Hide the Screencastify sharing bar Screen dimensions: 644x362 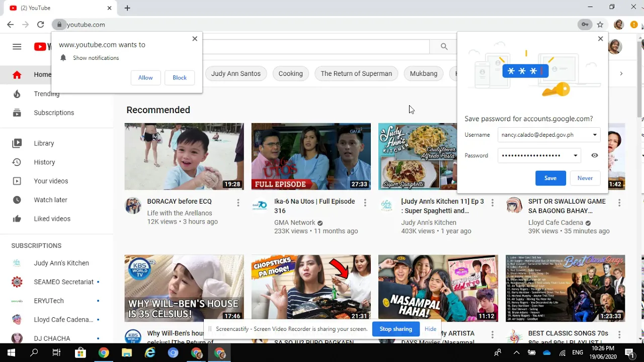(430, 329)
